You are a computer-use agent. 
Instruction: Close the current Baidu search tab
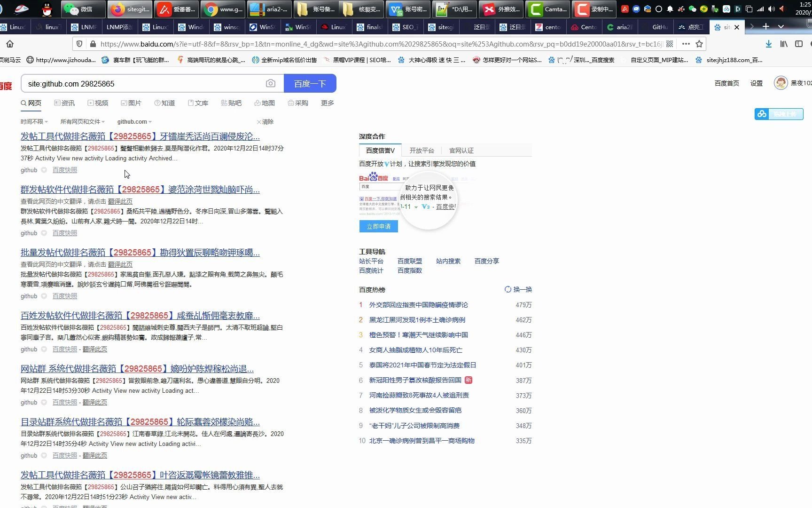[x=736, y=27]
